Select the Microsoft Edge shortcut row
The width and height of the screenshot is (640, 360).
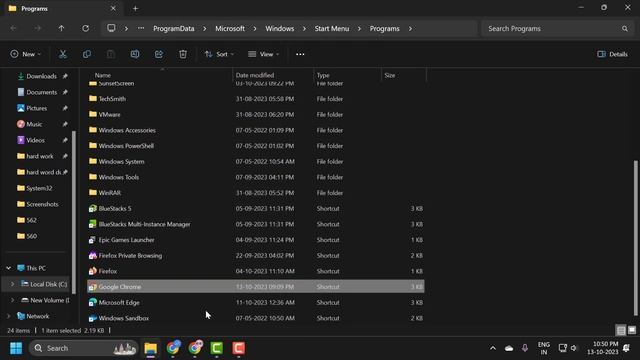click(x=256, y=302)
